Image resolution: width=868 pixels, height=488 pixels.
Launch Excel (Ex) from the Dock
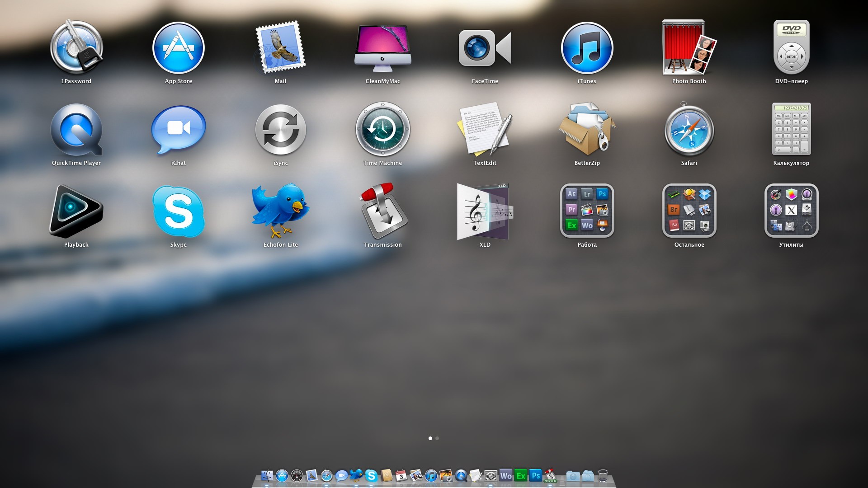[521, 475]
